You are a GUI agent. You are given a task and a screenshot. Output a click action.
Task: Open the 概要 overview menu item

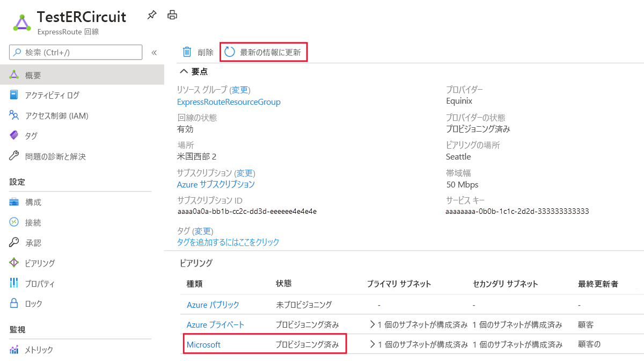82,75
